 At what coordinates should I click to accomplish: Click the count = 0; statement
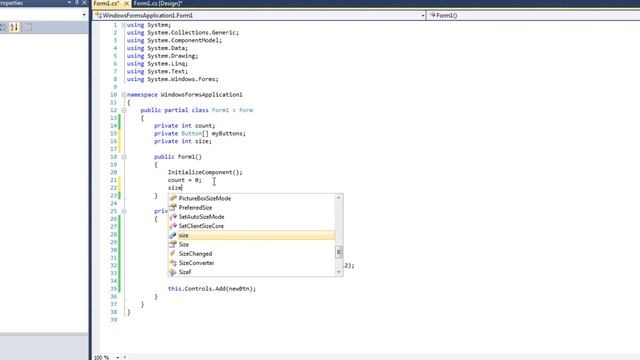pyautogui.click(x=184, y=180)
